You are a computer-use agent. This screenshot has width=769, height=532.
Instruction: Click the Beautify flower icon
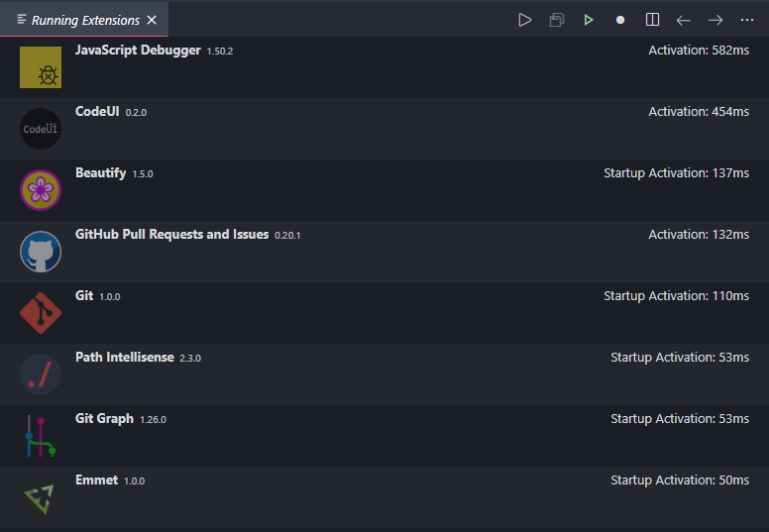click(x=41, y=190)
